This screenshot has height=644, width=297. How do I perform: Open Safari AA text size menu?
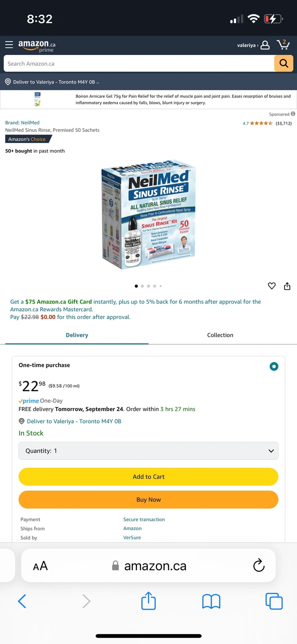tap(40, 566)
